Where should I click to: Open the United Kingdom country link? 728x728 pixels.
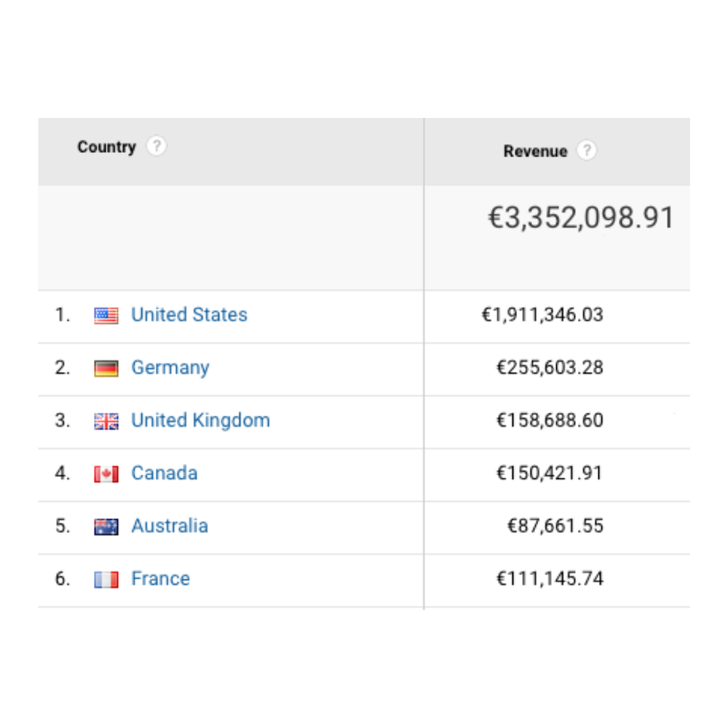pos(201,420)
